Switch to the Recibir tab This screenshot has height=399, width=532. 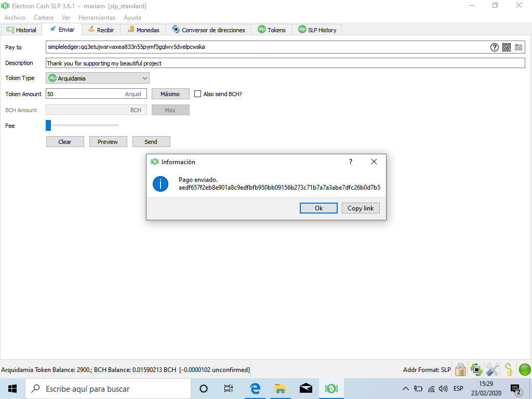tap(101, 30)
